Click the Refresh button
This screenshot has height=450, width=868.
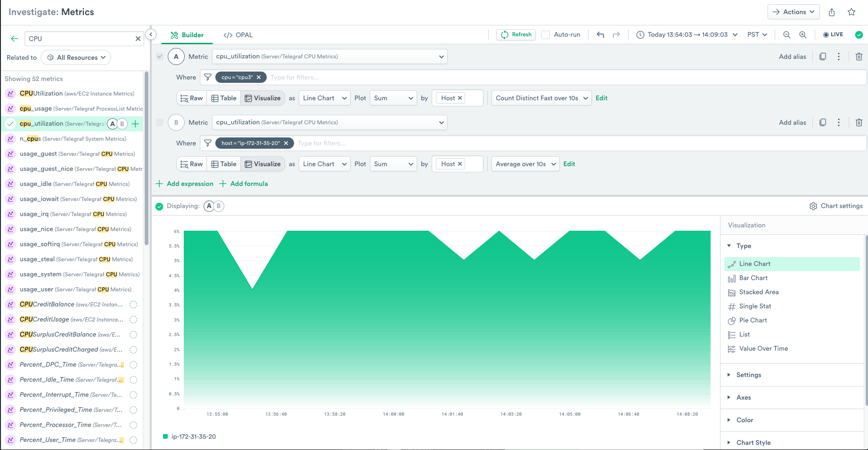pyautogui.click(x=516, y=35)
